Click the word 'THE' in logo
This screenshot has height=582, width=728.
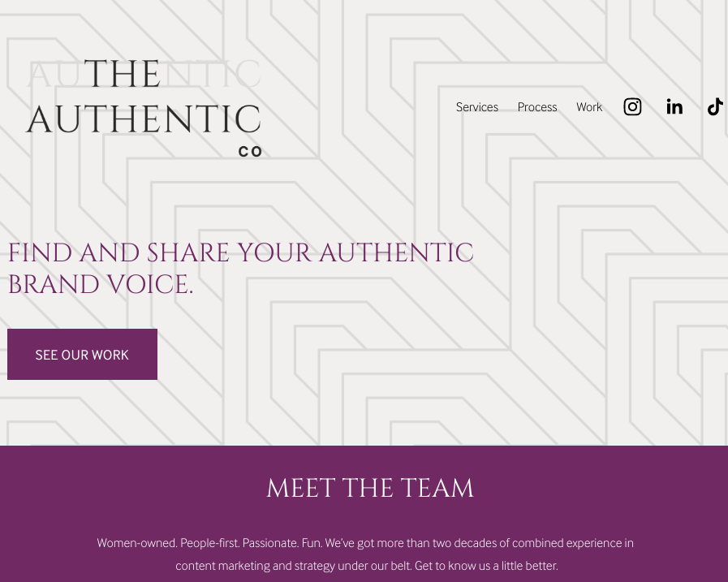123,74
